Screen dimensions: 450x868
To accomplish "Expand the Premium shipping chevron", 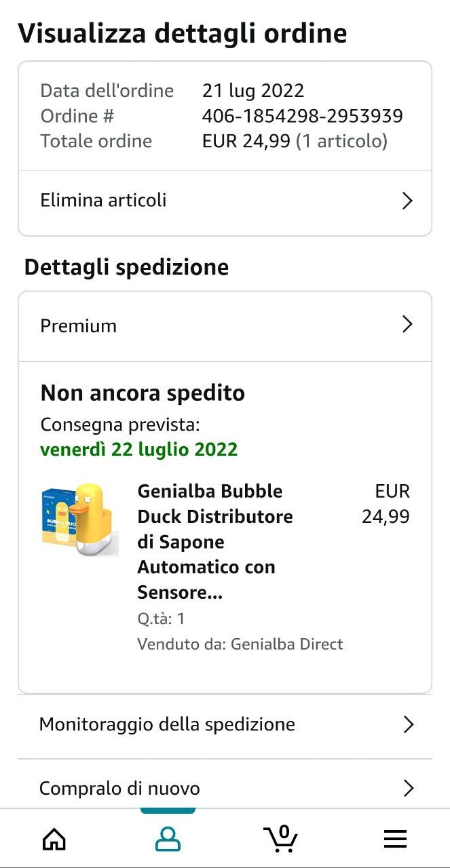I will (x=407, y=325).
